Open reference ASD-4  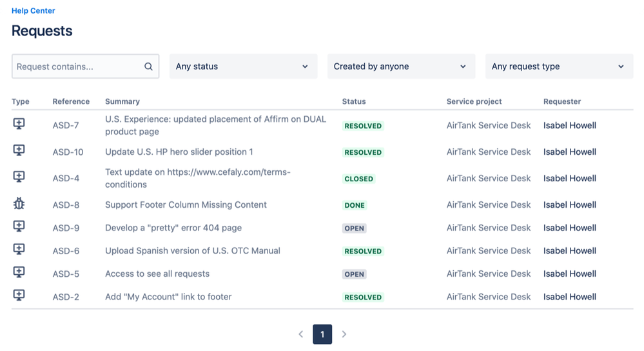tap(66, 178)
